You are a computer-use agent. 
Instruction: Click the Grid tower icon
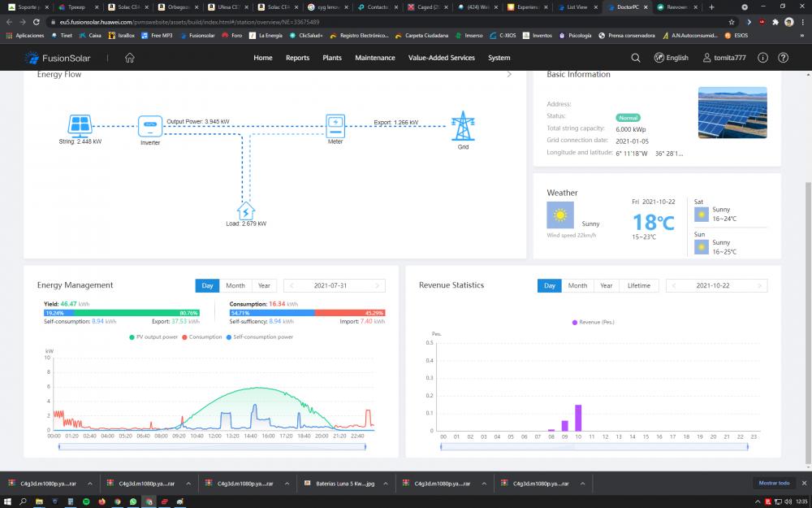click(x=463, y=126)
